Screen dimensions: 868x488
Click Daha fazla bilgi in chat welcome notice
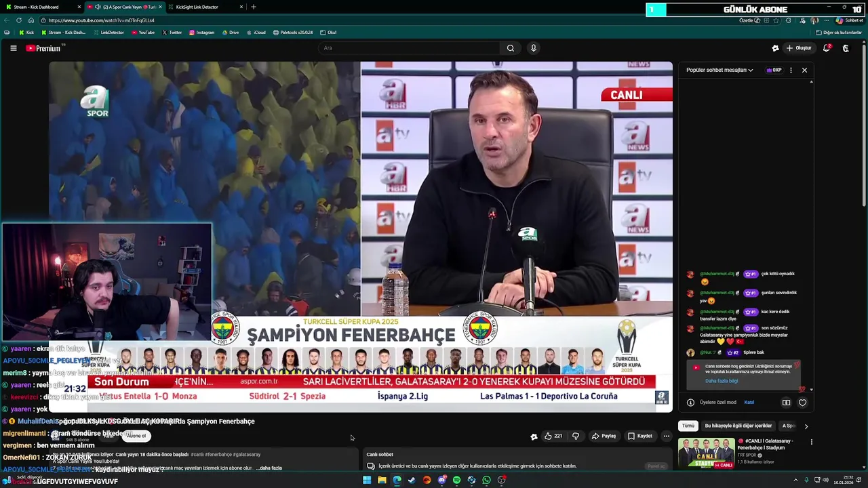[722, 381]
